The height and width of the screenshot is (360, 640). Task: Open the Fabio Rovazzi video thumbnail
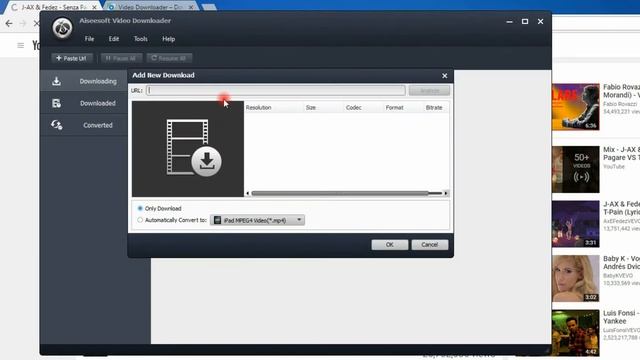pos(576,107)
